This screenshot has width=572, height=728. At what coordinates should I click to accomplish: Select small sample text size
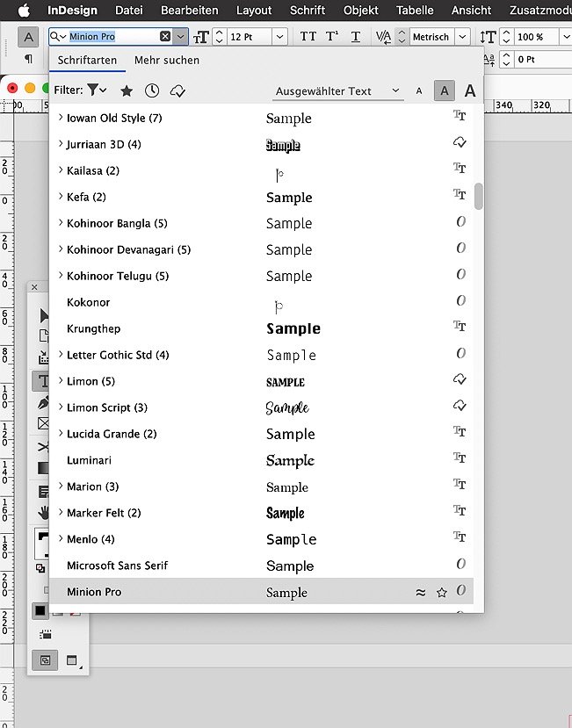pos(419,91)
